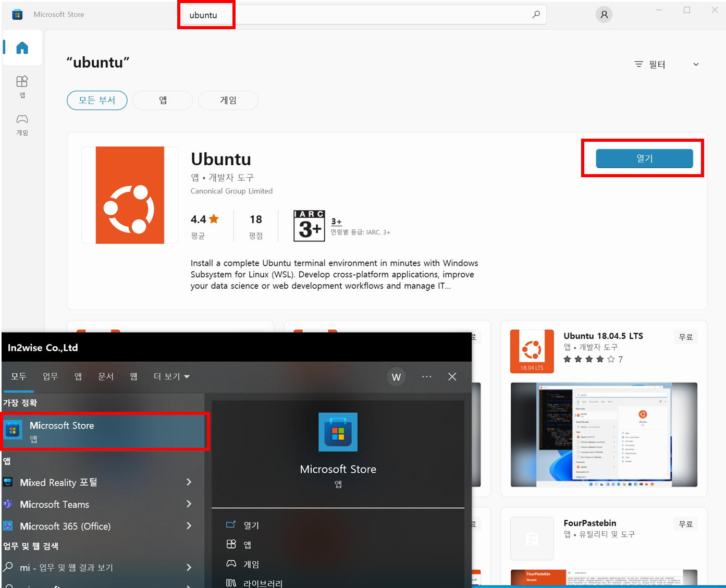Select the 앱 filter pill

(163, 100)
